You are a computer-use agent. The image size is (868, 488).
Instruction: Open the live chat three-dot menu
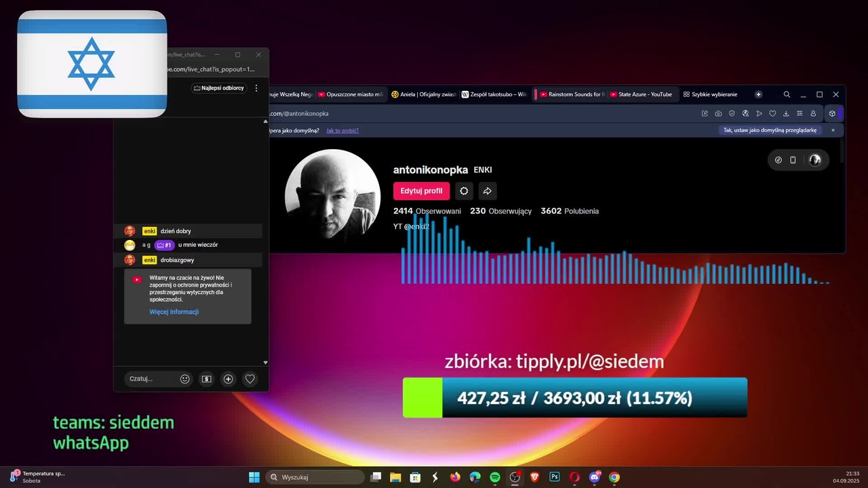pos(256,88)
